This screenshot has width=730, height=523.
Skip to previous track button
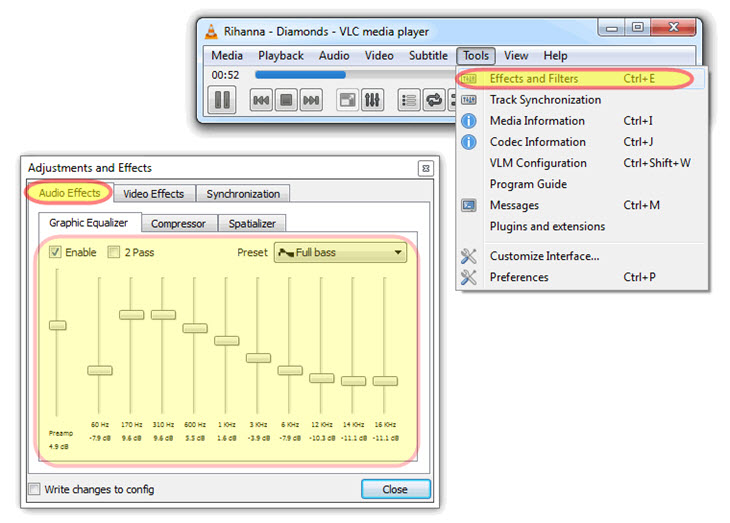point(261,100)
